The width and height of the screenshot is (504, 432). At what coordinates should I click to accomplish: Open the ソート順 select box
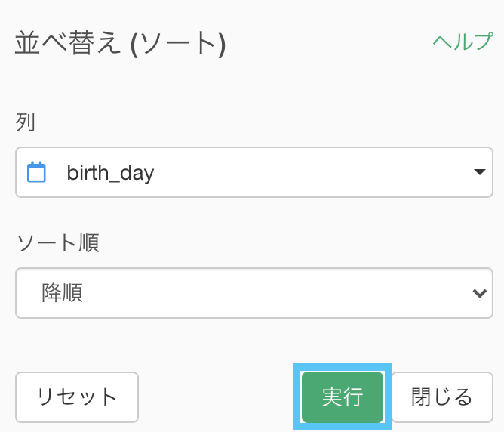[x=254, y=293]
